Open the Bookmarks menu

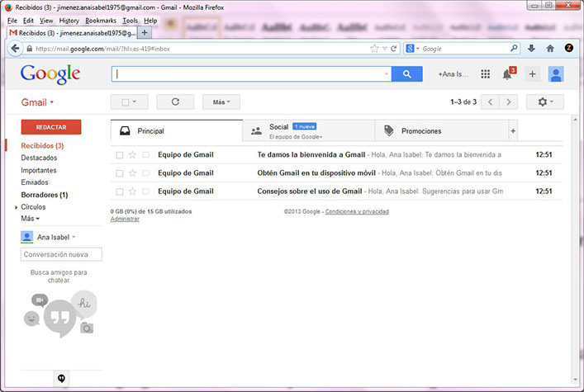click(x=101, y=21)
